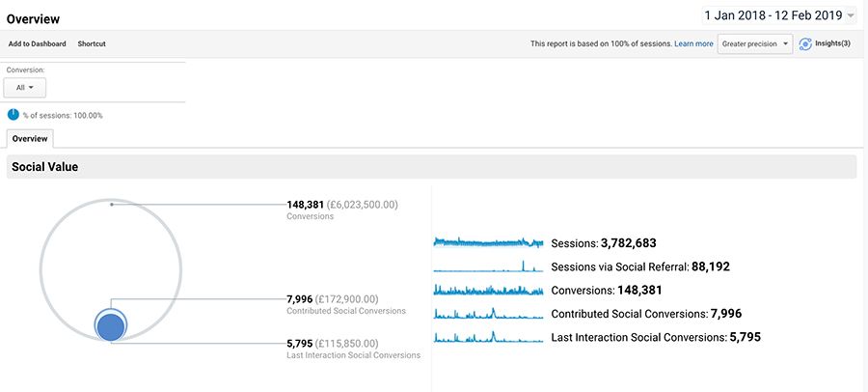Click the 148,381 Conversions label
The image size is (868, 392).
tap(341, 205)
